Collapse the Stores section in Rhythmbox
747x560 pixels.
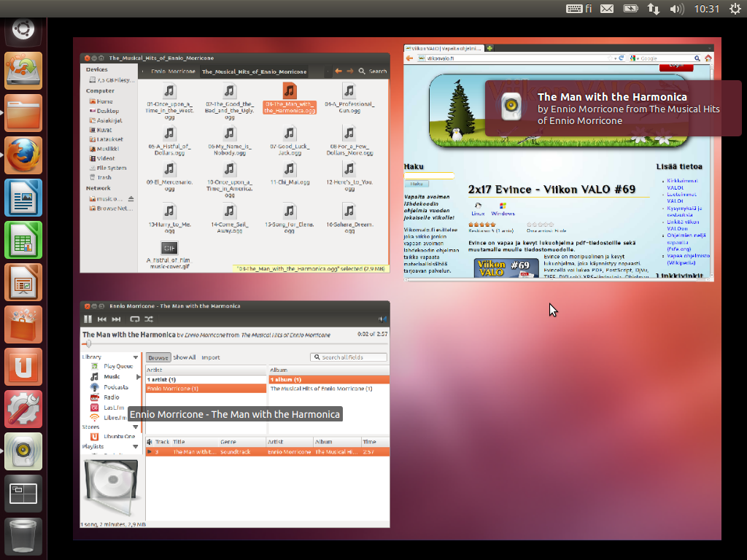coord(135,427)
